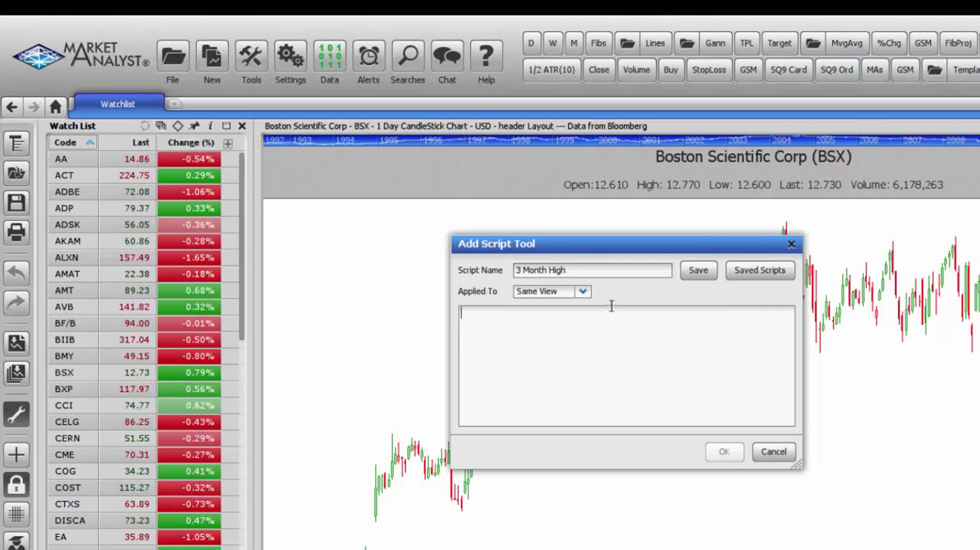Click the Saved Scripts button

point(759,270)
